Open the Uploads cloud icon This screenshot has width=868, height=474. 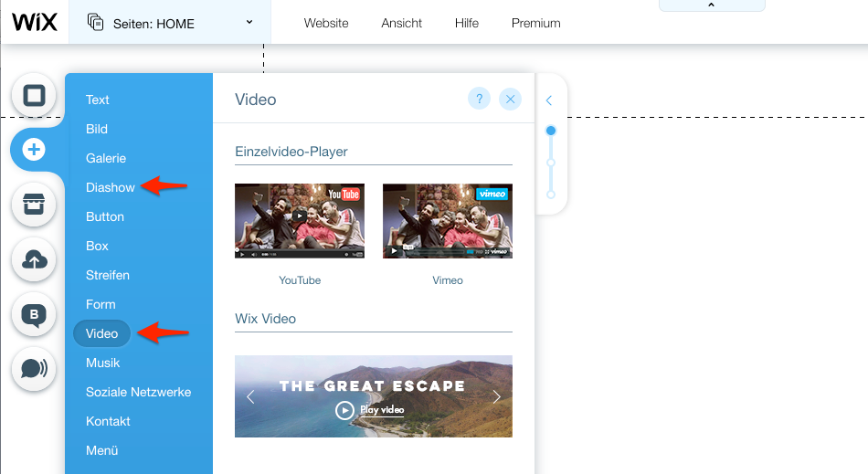pos(35,260)
